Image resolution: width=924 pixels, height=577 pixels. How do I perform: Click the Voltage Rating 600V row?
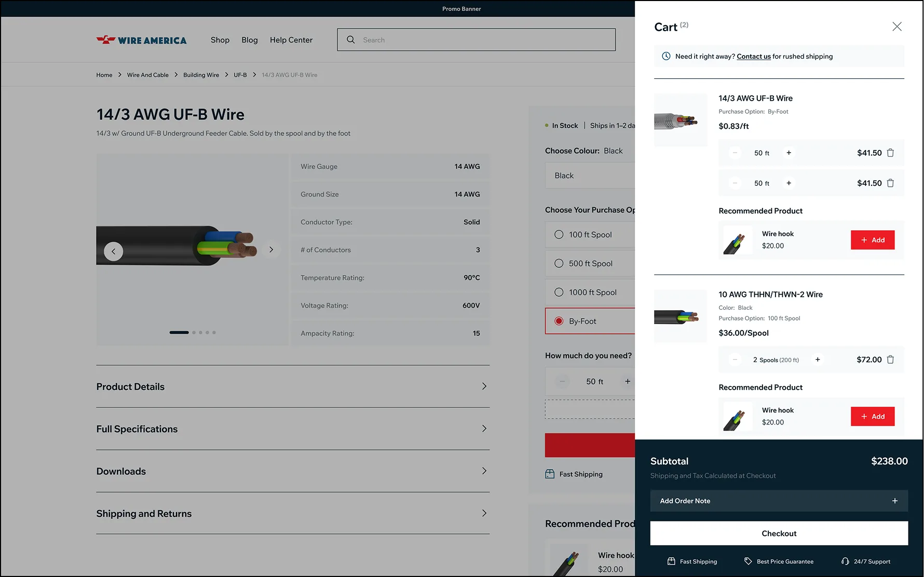click(390, 306)
